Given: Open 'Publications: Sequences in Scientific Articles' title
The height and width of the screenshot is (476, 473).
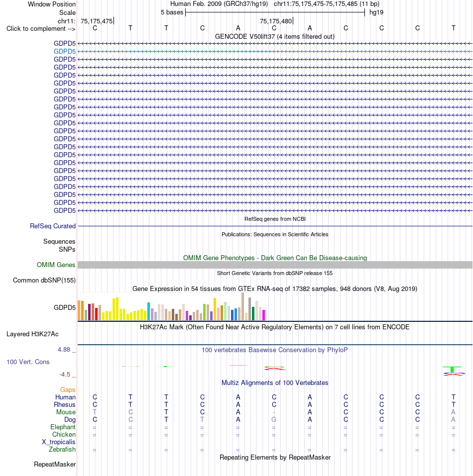Looking at the screenshot, I should tap(275, 234).
